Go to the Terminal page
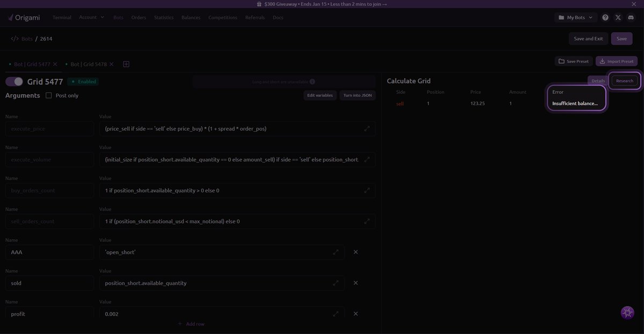The width and height of the screenshot is (644, 334). coord(62,17)
